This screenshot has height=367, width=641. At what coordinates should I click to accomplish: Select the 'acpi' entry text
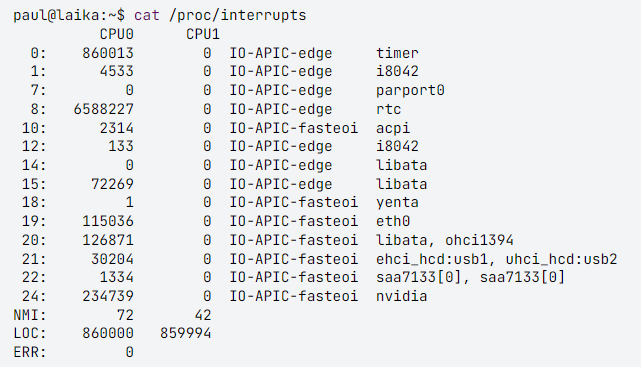click(x=393, y=128)
